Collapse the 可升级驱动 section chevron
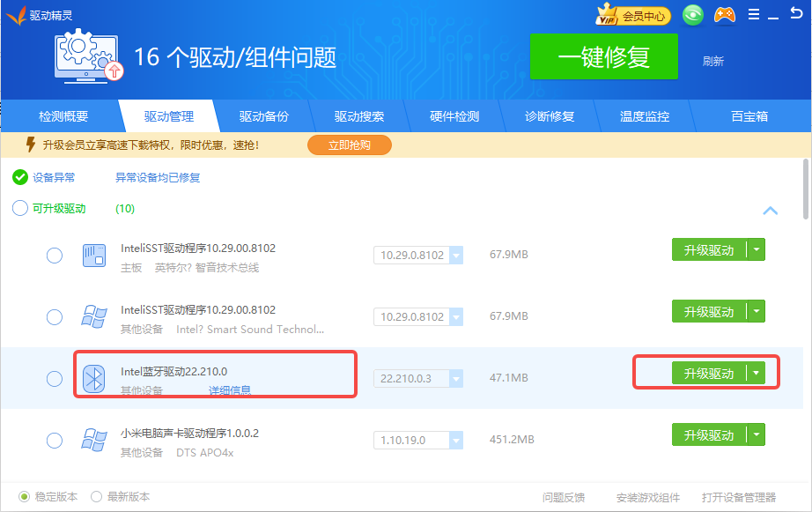 pos(770,211)
